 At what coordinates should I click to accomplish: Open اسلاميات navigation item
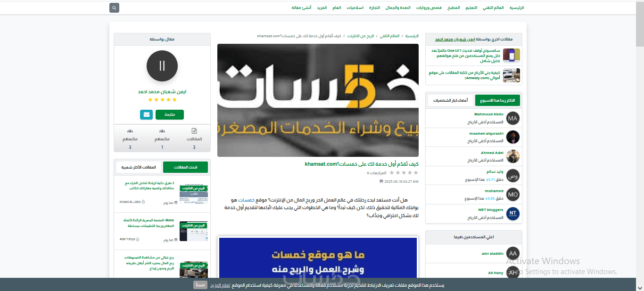(x=355, y=8)
